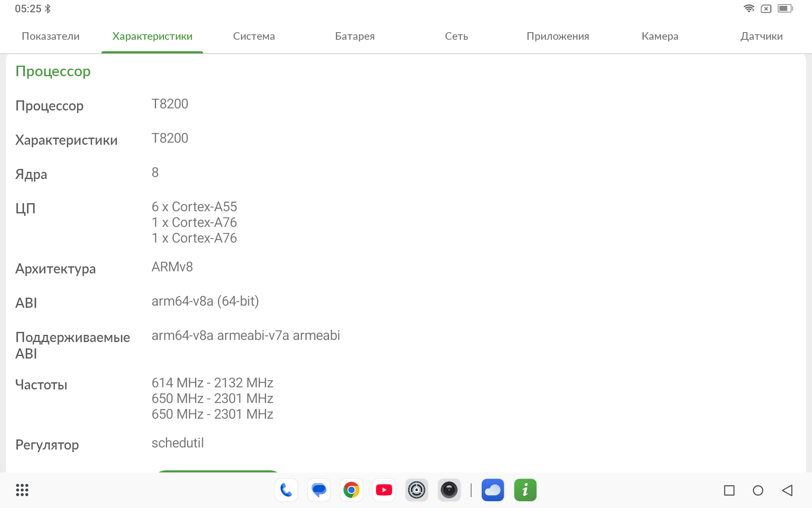Open the Приложения tab
Screen dimensions: 812x508
(x=558, y=36)
